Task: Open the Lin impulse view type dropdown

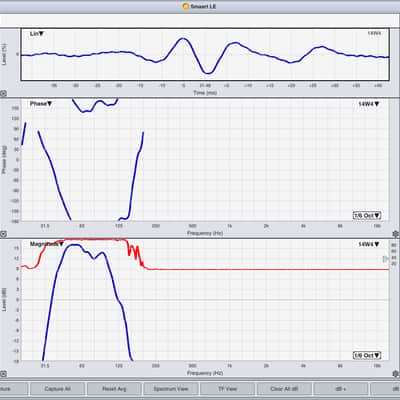Action: pos(37,34)
